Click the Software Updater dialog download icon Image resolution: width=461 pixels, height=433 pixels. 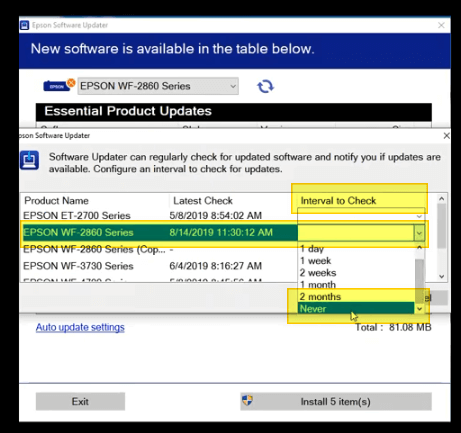(x=29, y=160)
